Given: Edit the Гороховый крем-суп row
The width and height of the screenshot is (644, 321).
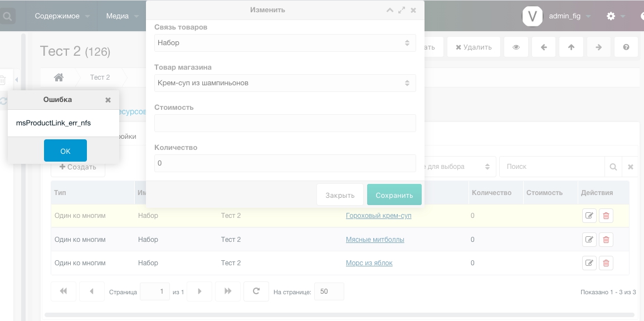Looking at the screenshot, I should tap(589, 216).
